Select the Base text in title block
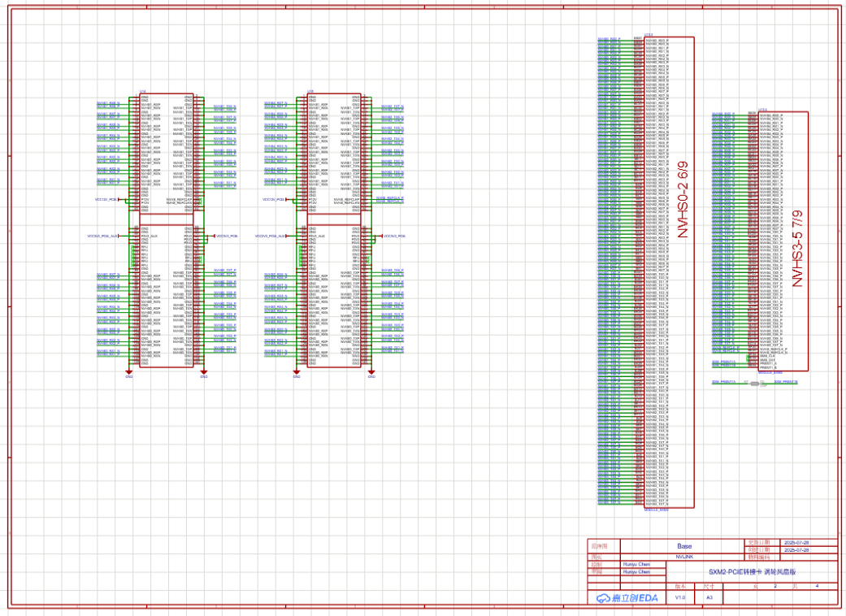 [684, 546]
